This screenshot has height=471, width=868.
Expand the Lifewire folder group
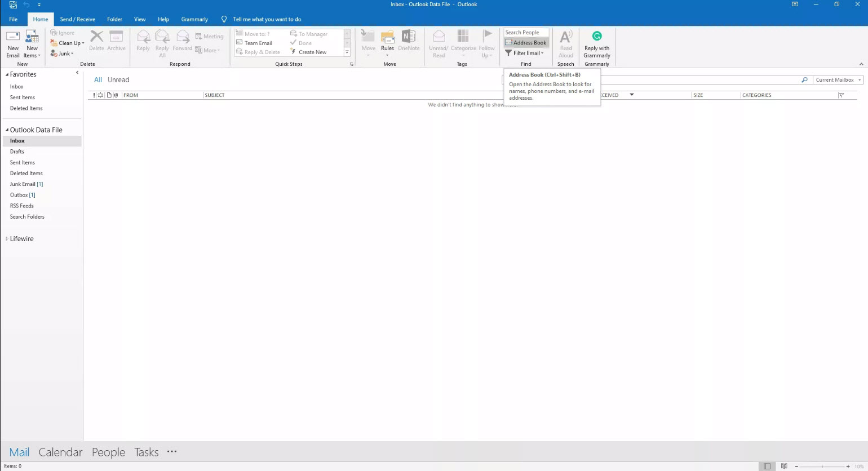tap(7, 239)
